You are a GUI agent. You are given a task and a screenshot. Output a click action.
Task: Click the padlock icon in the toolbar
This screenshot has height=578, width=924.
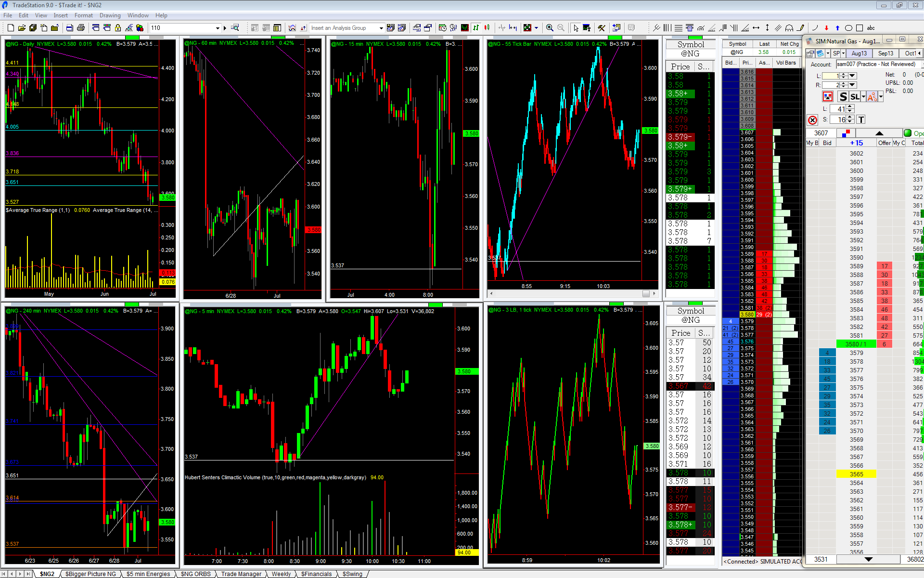click(117, 28)
